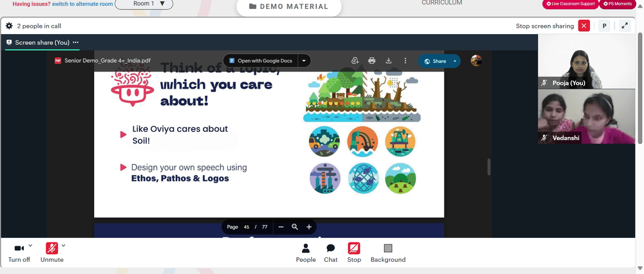Unmute the microphone
The image size is (644, 274).
[52, 252]
